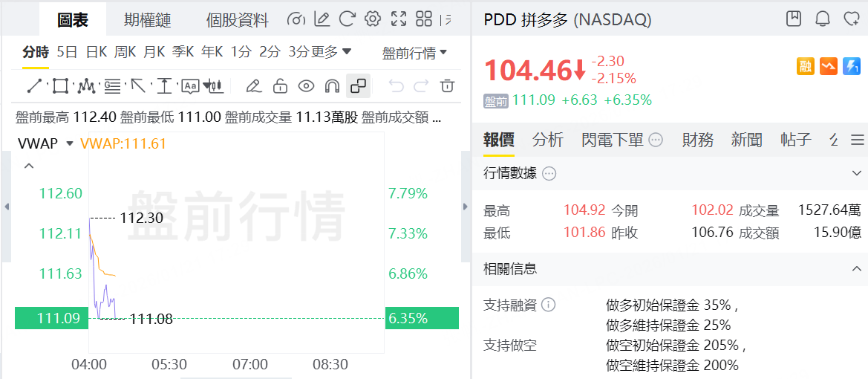Select the 5日 timeframe
Viewport: 868px width, 379px height.
[x=67, y=53]
